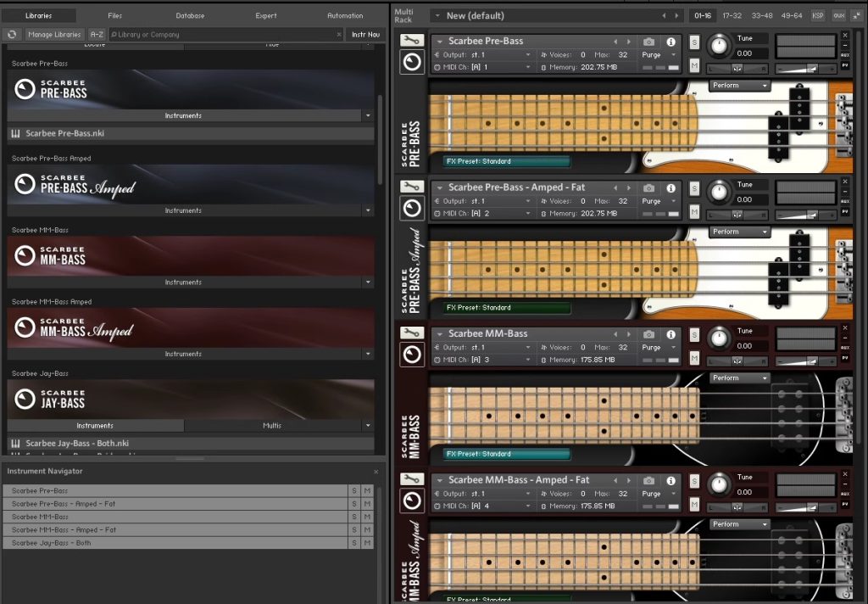
Task: Click the KSP script editor button
Action: click(x=817, y=15)
